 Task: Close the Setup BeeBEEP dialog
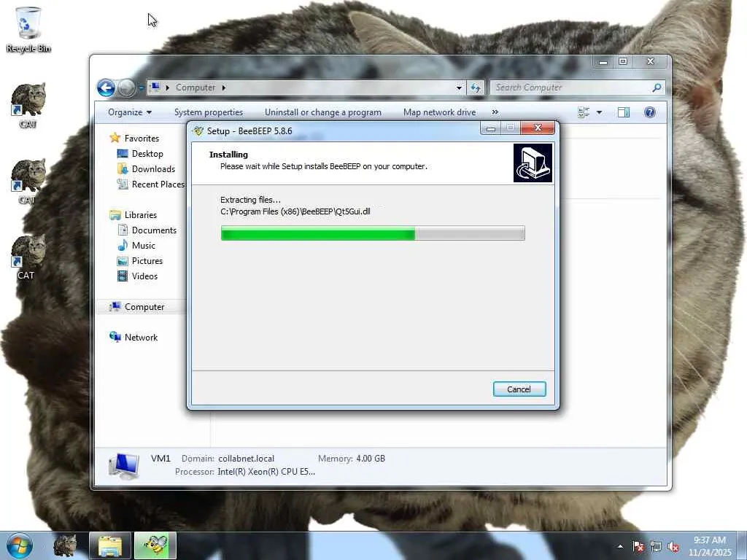coord(538,128)
